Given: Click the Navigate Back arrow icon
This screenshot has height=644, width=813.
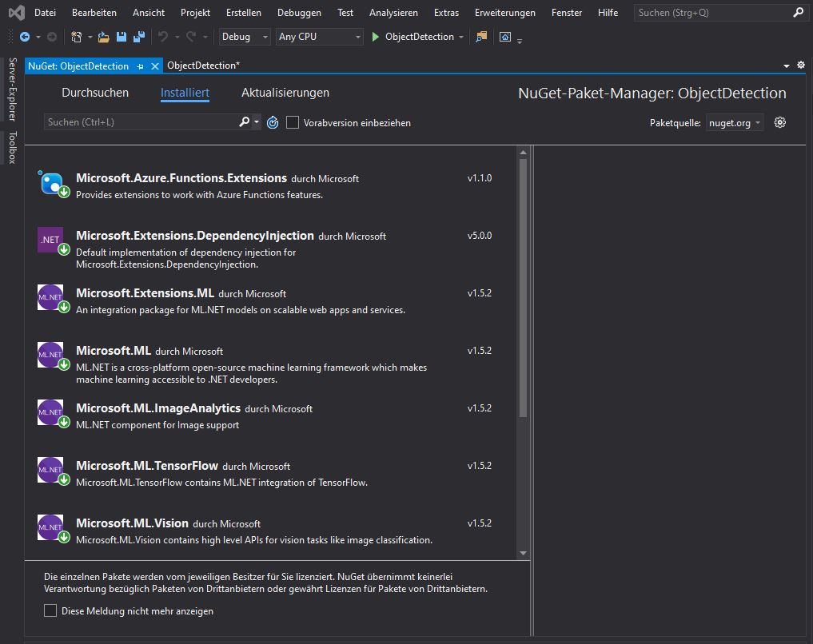Looking at the screenshot, I should pos(25,37).
